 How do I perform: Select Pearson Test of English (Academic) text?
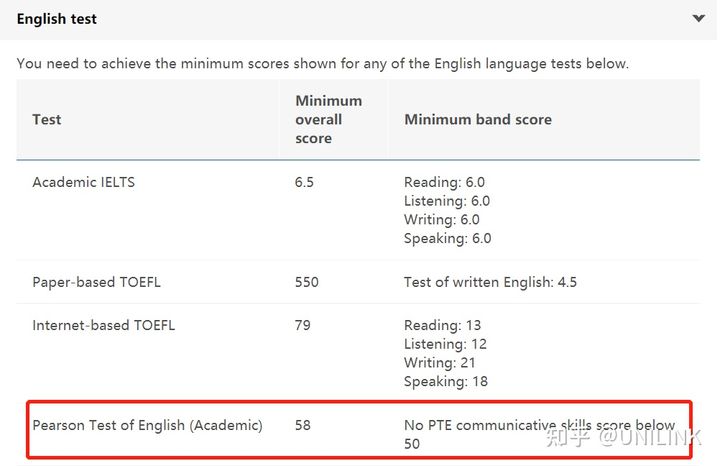(147, 425)
